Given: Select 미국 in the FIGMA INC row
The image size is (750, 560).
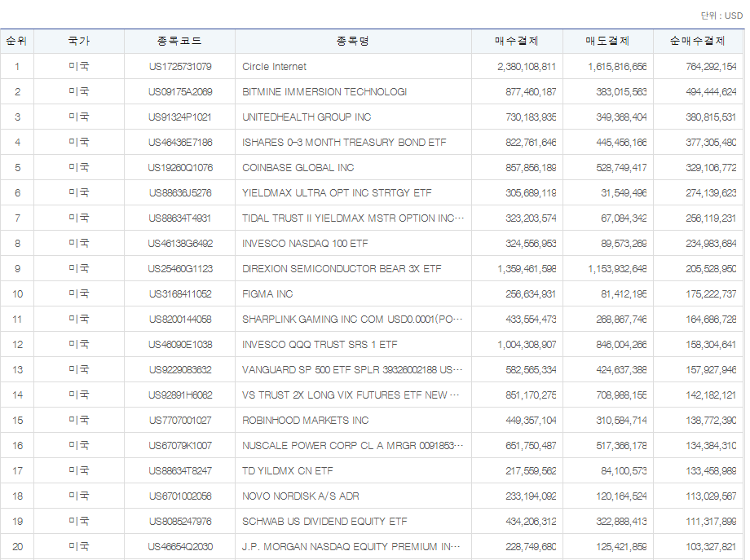Looking at the screenshot, I should pyautogui.click(x=79, y=294).
